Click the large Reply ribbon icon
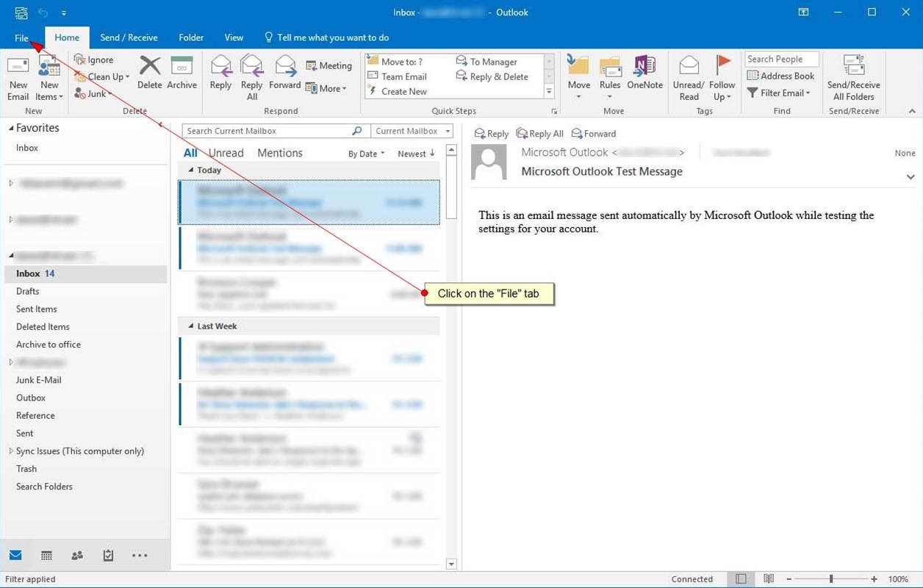 coord(220,66)
